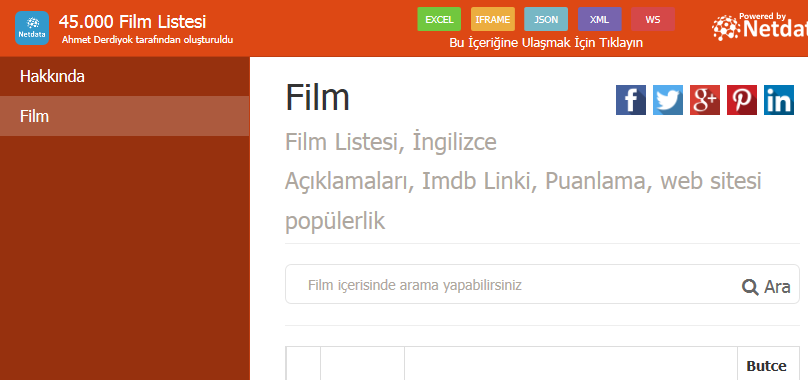808x380 pixels.
Task: Click the blue Netdata logo icon
Action: [32, 28]
